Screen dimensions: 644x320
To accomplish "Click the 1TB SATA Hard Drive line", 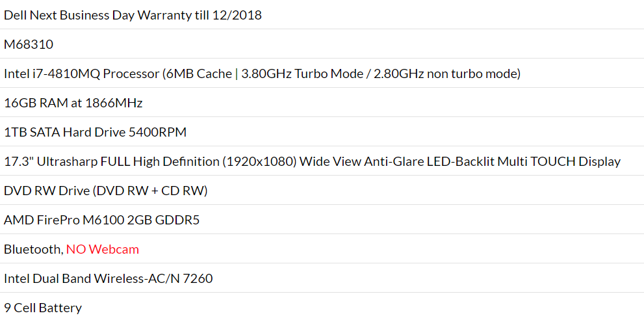I will coord(95,132).
